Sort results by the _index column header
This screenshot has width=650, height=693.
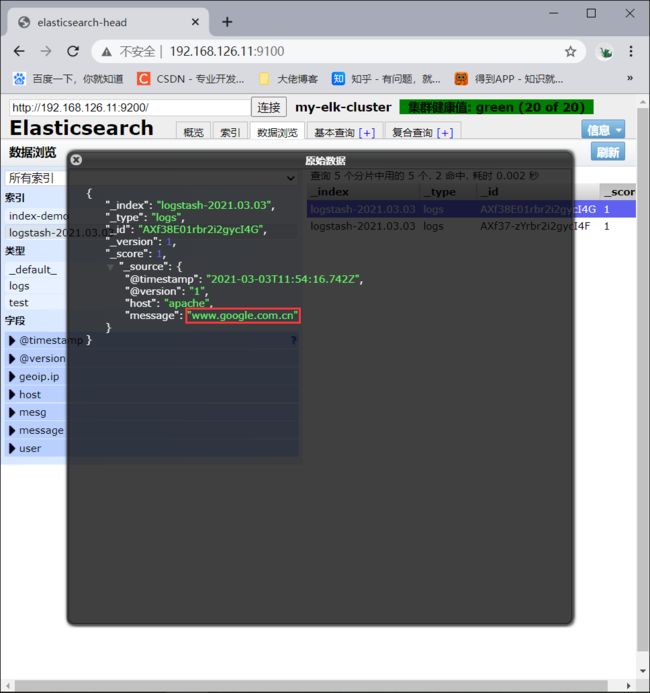pyautogui.click(x=363, y=192)
